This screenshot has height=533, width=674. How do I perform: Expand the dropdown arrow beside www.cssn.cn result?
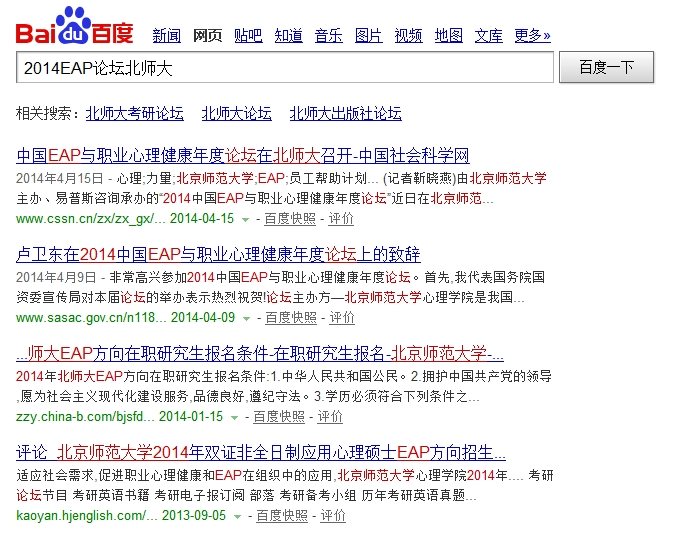[245, 219]
